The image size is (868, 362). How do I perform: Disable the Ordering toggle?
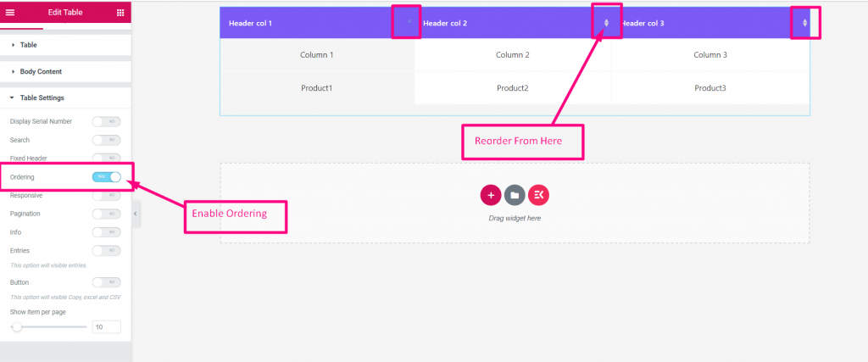[x=106, y=176]
